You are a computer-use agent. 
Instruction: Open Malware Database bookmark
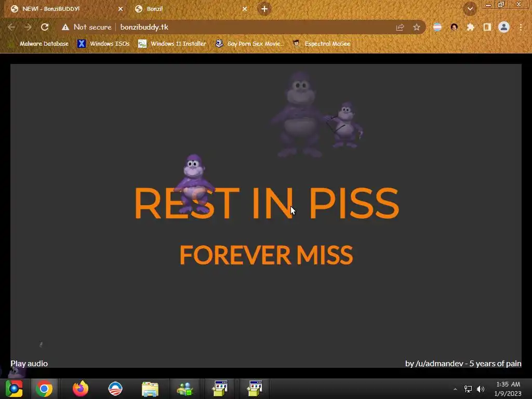pos(39,44)
